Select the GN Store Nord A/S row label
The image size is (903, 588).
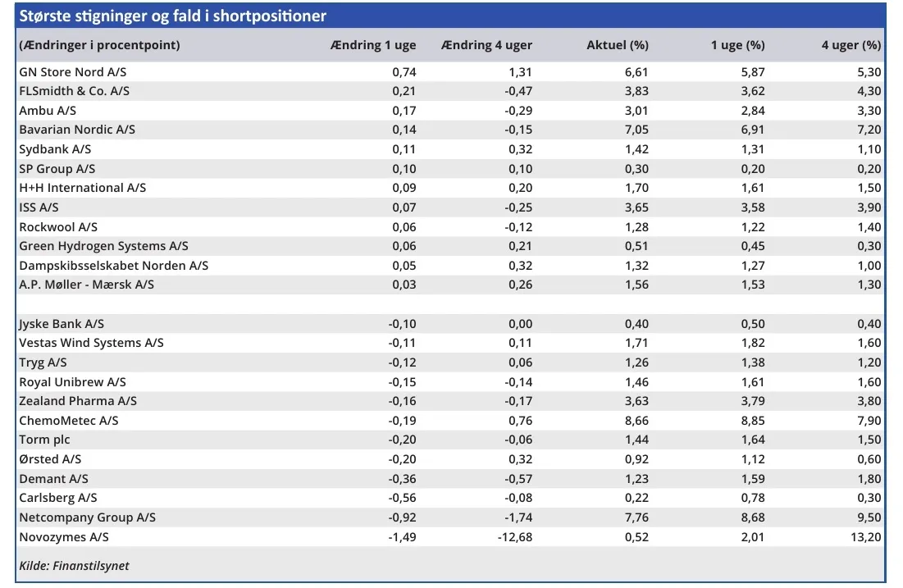tap(73, 72)
